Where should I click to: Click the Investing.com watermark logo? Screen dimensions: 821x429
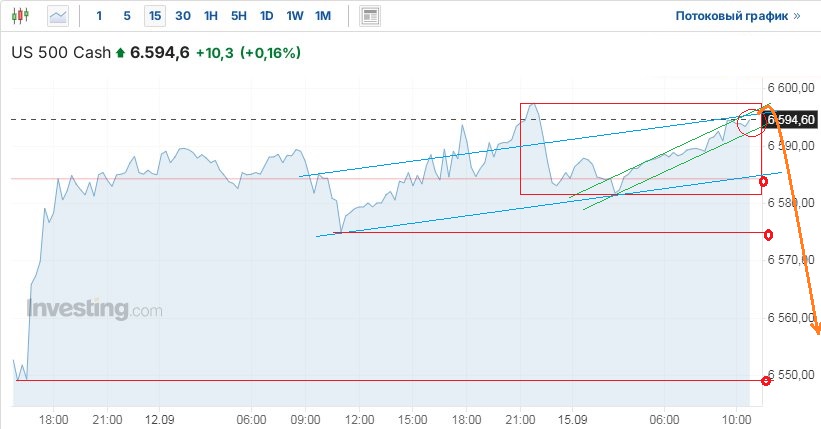tap(94, 309)
